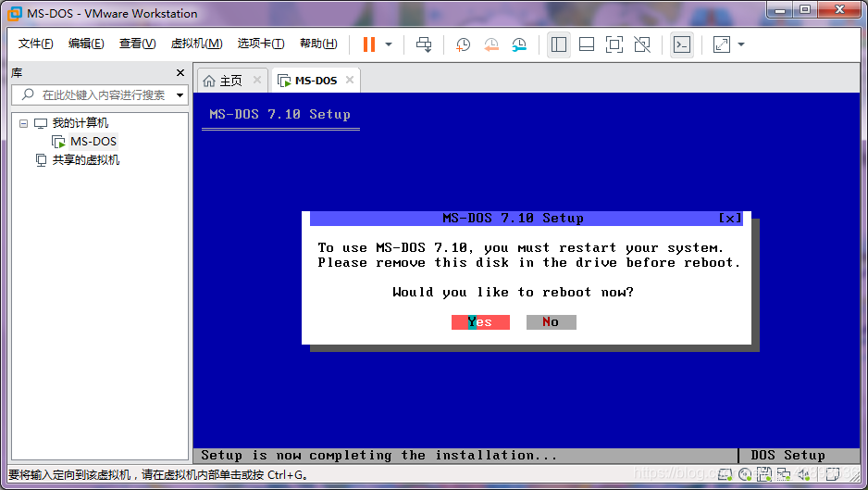Viewport: 868px width, 490px height.
Task: Open the console view icon
Action: (x=682, y=44)
